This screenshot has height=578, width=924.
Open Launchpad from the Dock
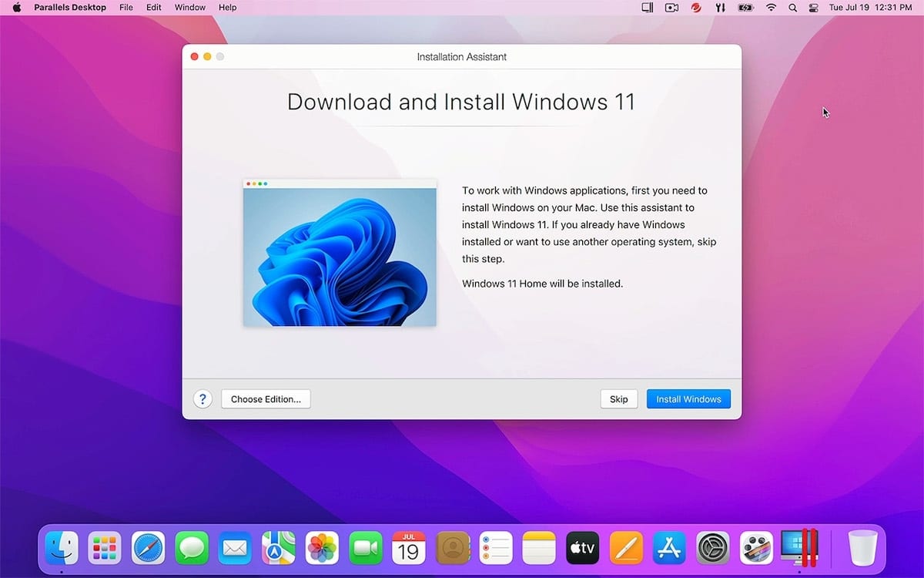(104, 548)
